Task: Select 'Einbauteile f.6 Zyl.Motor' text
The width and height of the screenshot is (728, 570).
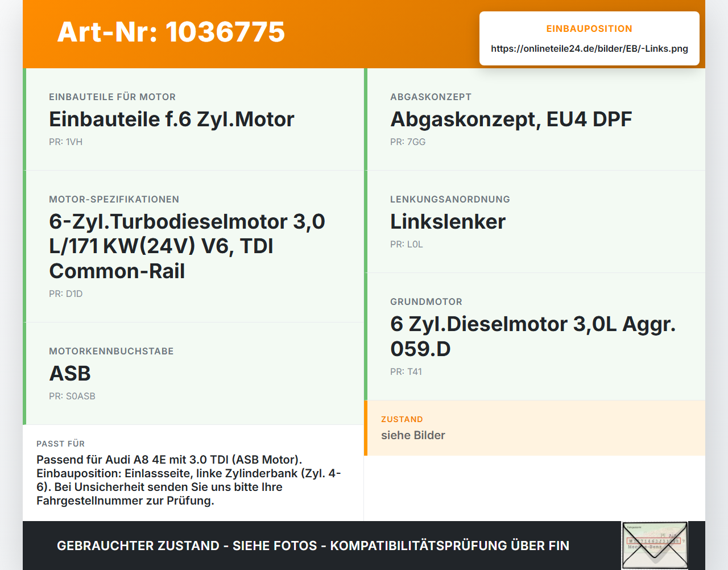Action: tap(172, 119)
